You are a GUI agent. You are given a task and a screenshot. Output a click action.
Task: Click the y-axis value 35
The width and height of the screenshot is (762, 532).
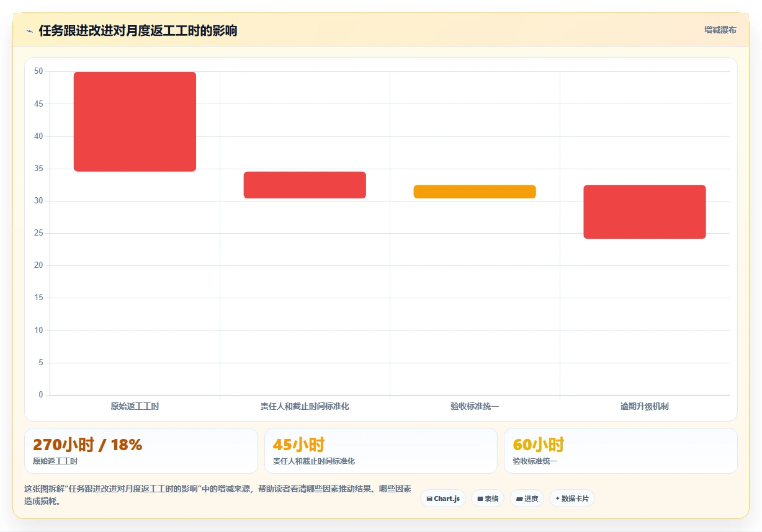[38, 169]
